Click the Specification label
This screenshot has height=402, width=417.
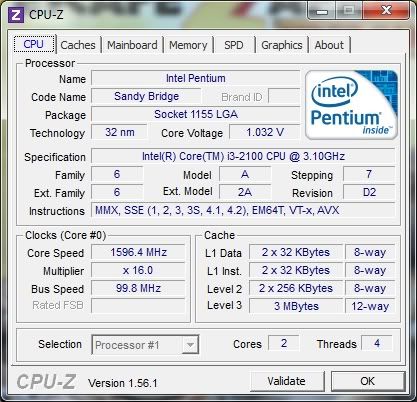(55, 157)
